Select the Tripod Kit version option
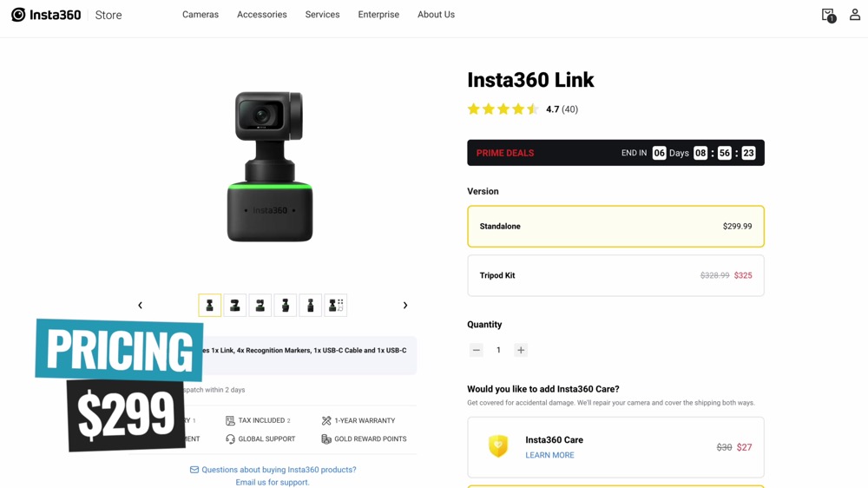Screen dimensions: 868x488 point(615,275)
